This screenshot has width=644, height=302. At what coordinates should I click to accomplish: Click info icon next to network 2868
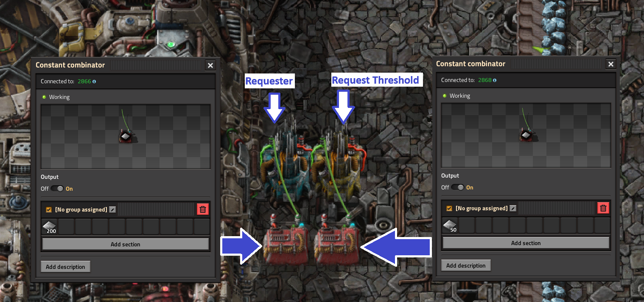(495, 80)
